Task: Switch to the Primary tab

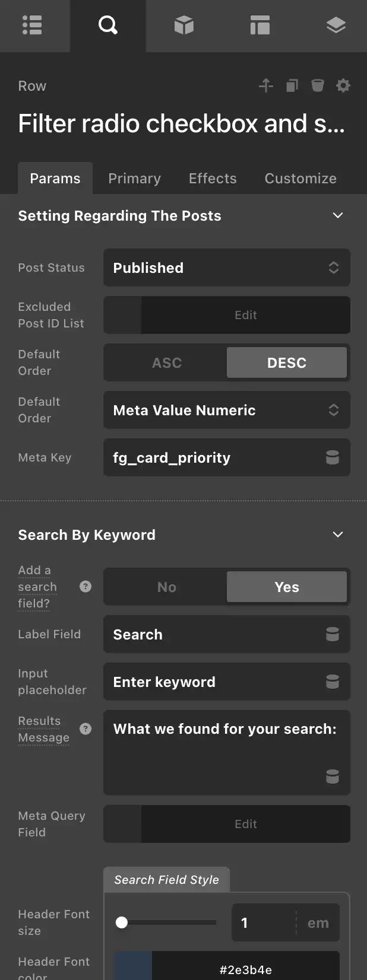Action: 134,179
